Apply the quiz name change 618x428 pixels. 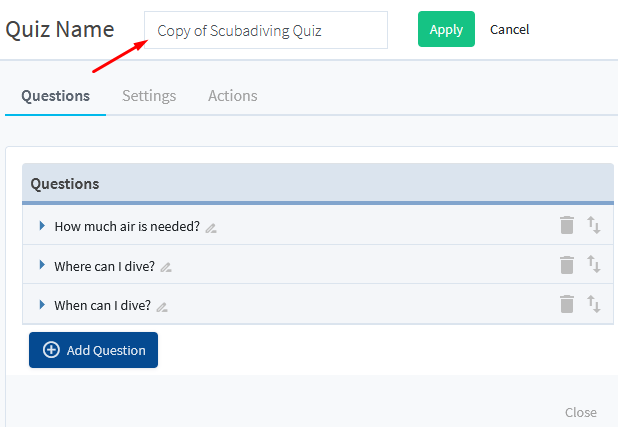coord(446,29)
